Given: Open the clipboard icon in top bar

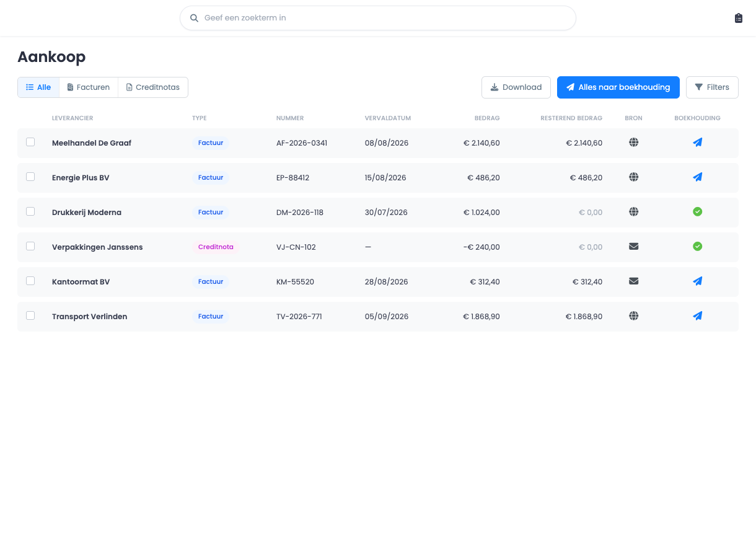Looking at the screenshot, I should tap(738, 18).
